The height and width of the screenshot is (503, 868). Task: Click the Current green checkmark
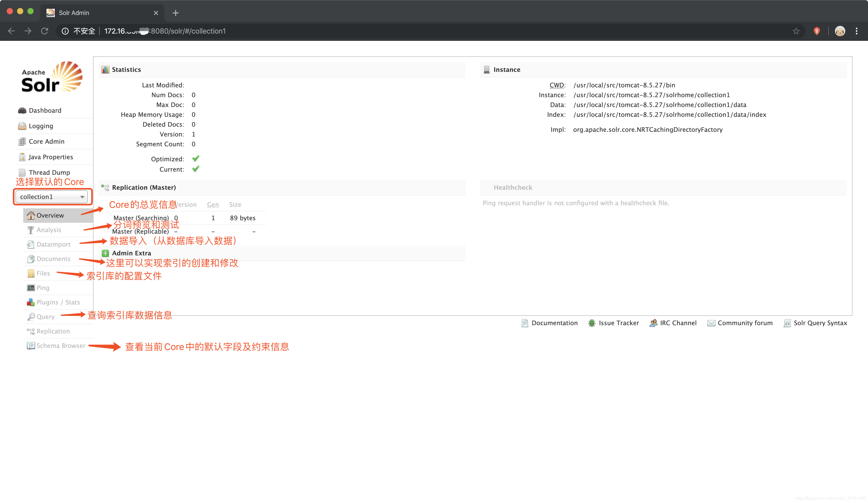[x=196, y=169]
